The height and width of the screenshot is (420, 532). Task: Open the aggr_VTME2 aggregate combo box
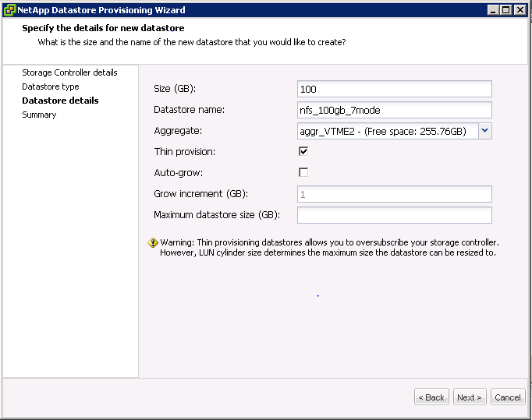394,131
